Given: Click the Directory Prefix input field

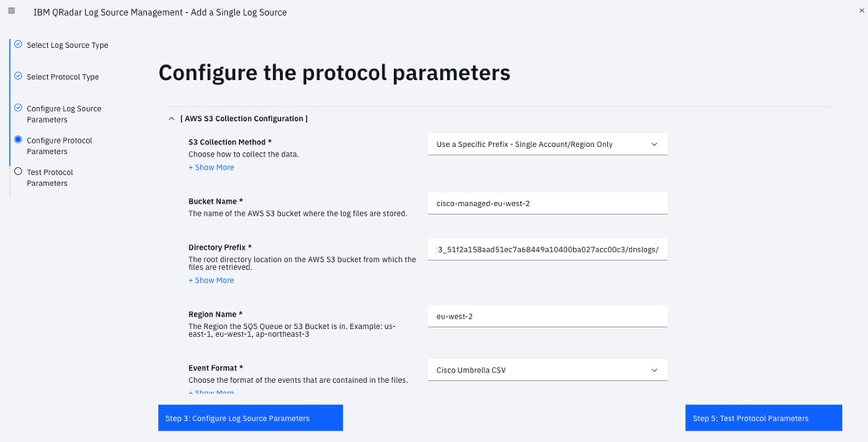Looking at the screenshot, I should [x=547, y=250].
